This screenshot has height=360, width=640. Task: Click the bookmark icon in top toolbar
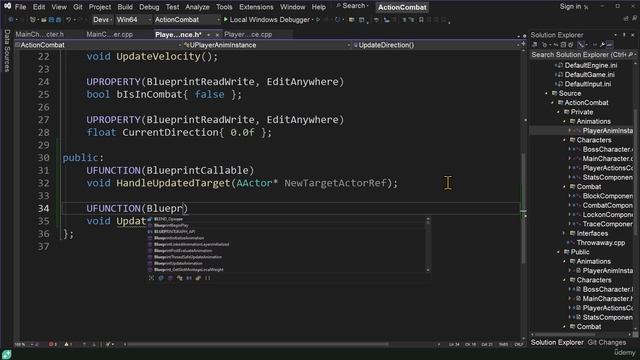[x=421, y=20]
